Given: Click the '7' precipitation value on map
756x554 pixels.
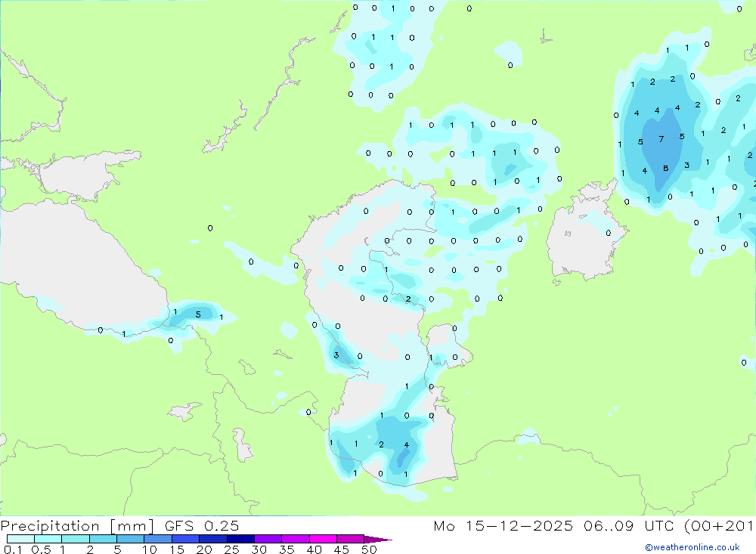Looking at the screenshot, I should 661,139.
